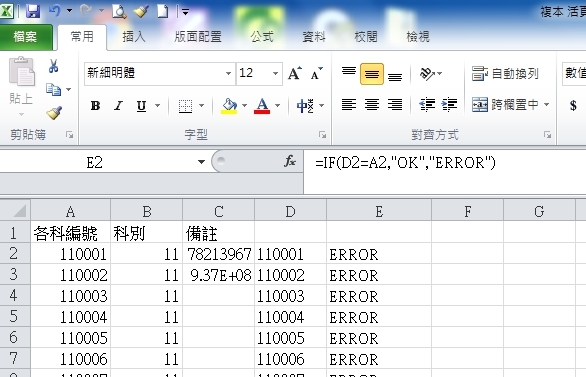The width and height of the screenshot is (586, 377).
Task: Open font color palette dropdown arrow
Action: tap(278, 106)
